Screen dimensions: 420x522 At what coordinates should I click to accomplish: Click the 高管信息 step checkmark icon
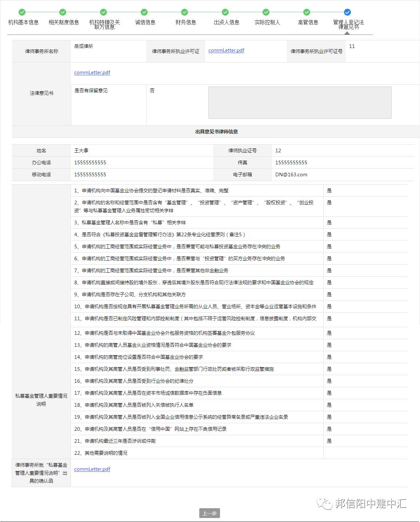click(307, 12)
